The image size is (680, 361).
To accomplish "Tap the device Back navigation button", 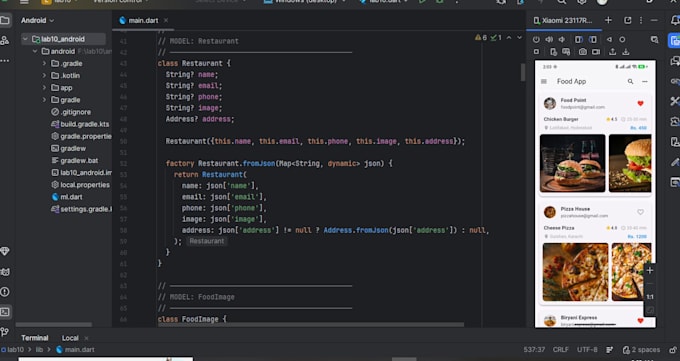I will coord(609,39).
